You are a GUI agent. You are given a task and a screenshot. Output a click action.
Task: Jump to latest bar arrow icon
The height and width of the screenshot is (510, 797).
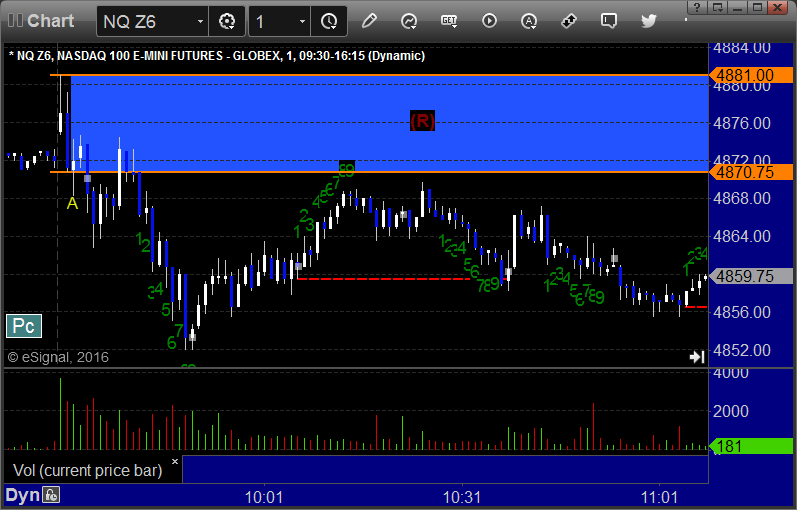point(697,357)
